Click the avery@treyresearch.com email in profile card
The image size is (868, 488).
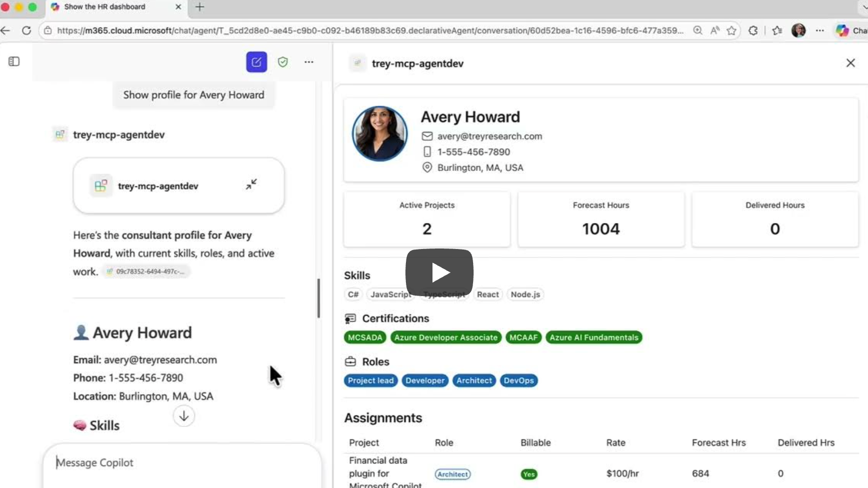(490, 136)
